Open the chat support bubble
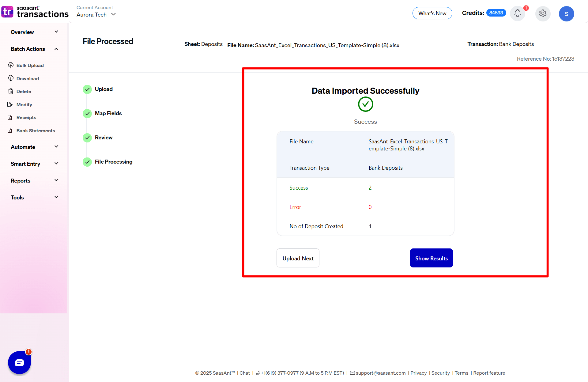Image resolution: width=588 pixels, height=382 pixels. pyautogui.click(x=19, y=363)
